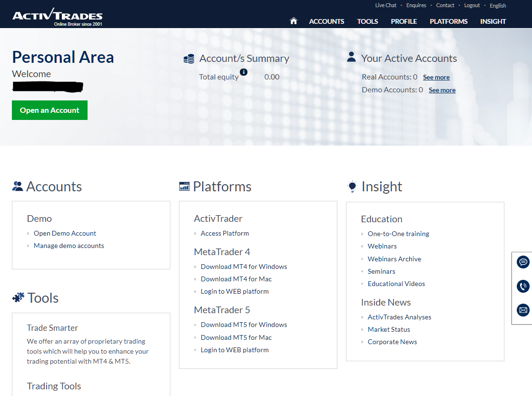Click the chart window icon next to Platforms

(184, 186)
